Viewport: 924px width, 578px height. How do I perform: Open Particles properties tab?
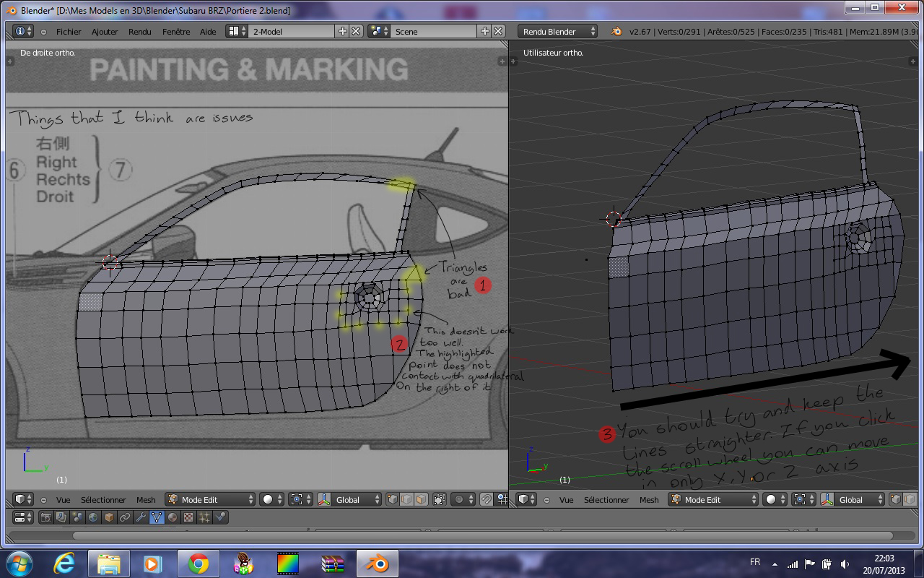[204, 517]
